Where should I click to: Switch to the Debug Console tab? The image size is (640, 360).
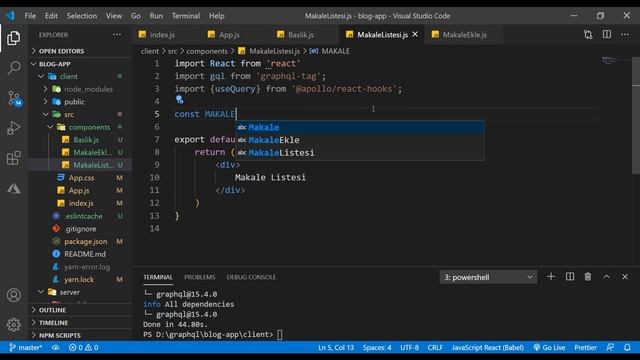pos(251,277)
